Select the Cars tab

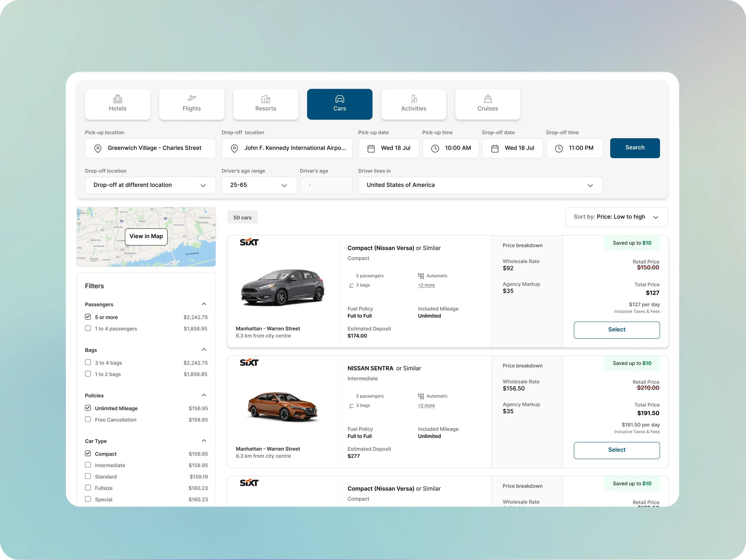[339, 104]
